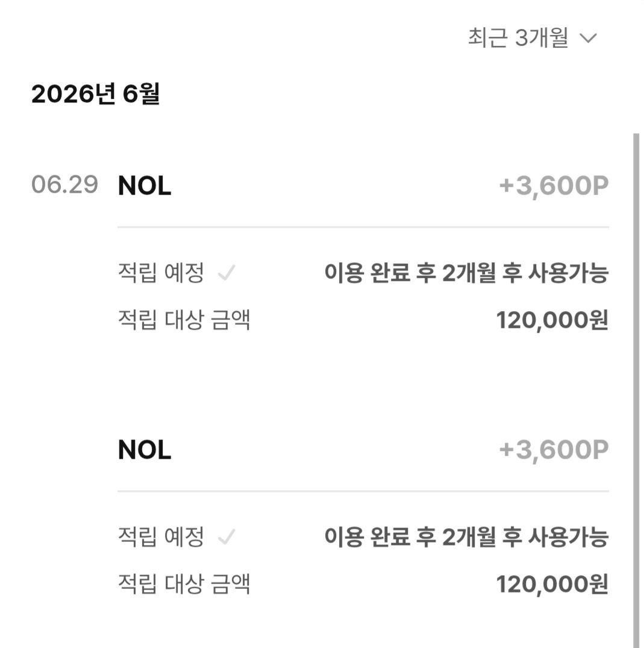The image size is (644, 648).
Task: Open the first NOL entry title
Action: pyautogui.click(x=145, y=186)
